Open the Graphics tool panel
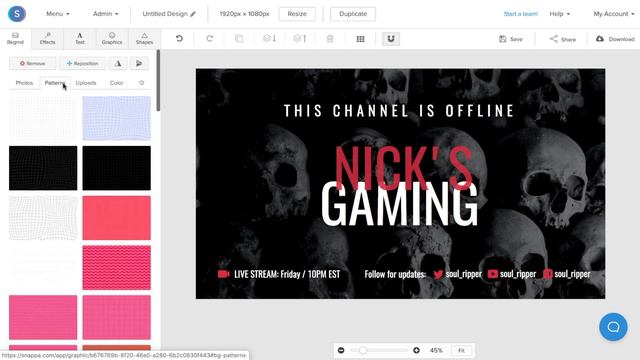640x360 pixels. [x=112, y=39]
